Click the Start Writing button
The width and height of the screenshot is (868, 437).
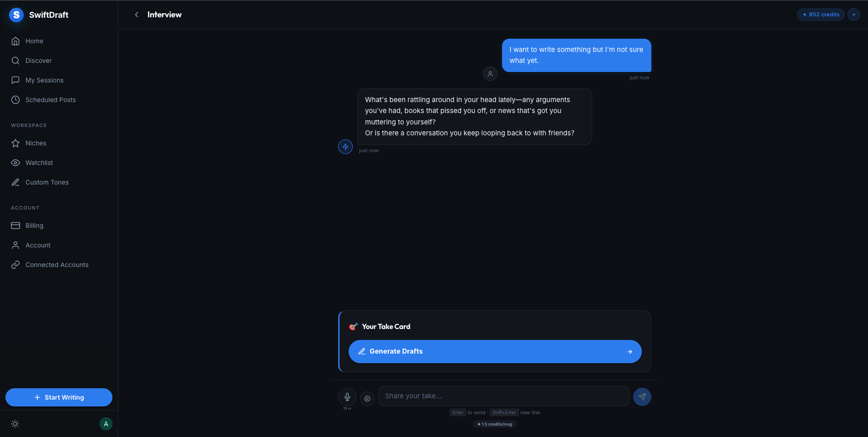58,397
